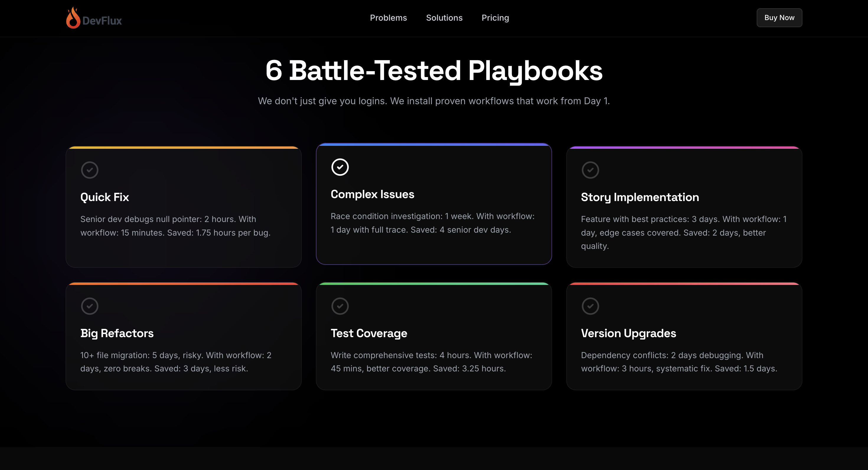Viewport: 868px width, 470px height.
Task: Open the Big Refactors playbook card
Action: pos(183,336)
